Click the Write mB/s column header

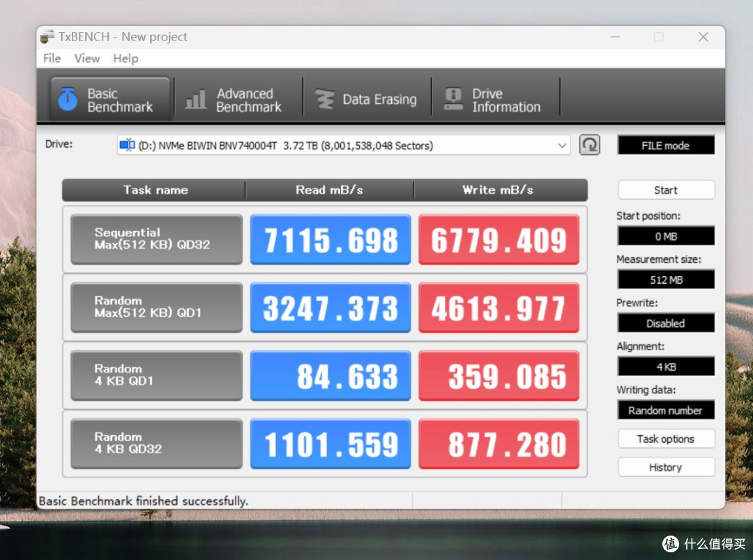point(500,190)
